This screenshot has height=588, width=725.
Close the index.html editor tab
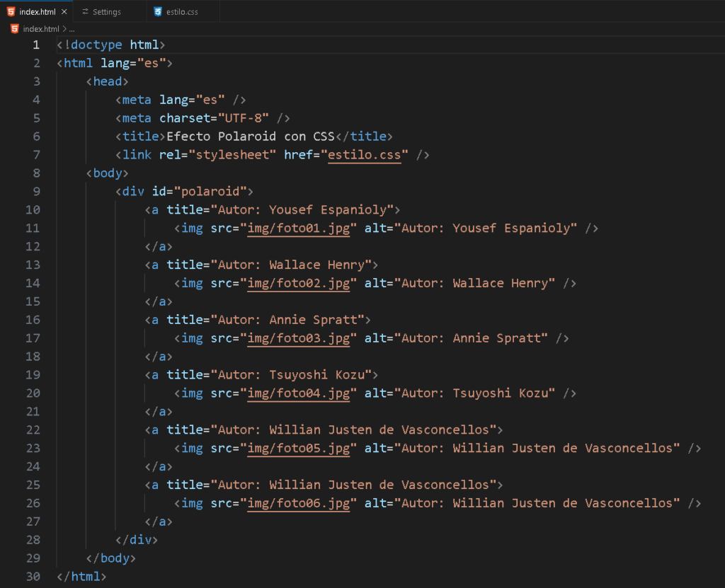click(x=64, y=12)
